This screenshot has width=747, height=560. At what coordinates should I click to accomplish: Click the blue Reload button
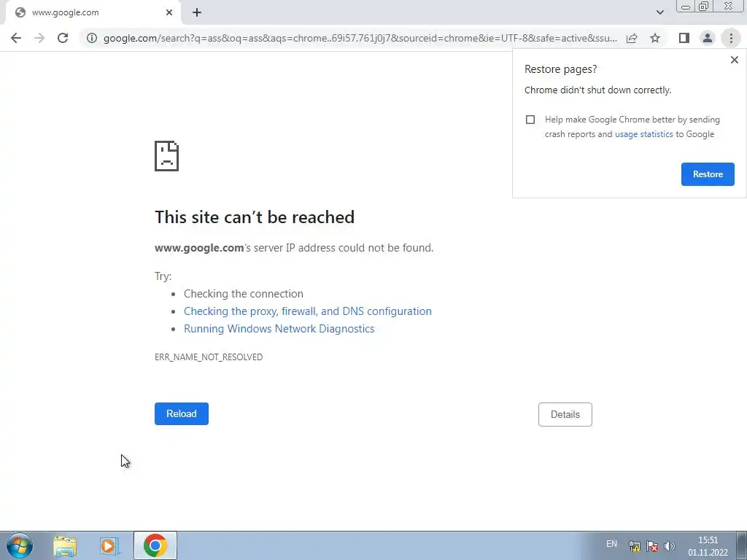182,414
